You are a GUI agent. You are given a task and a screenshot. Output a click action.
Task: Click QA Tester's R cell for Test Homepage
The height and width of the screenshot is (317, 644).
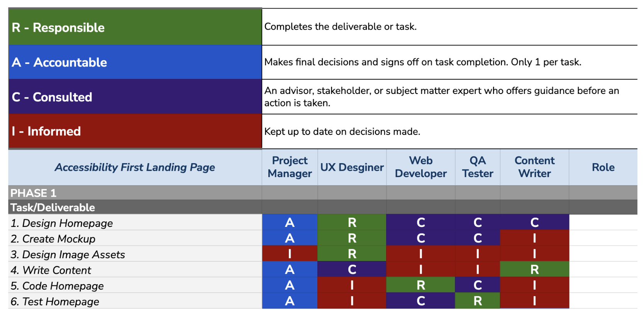(x=478, y=301)
